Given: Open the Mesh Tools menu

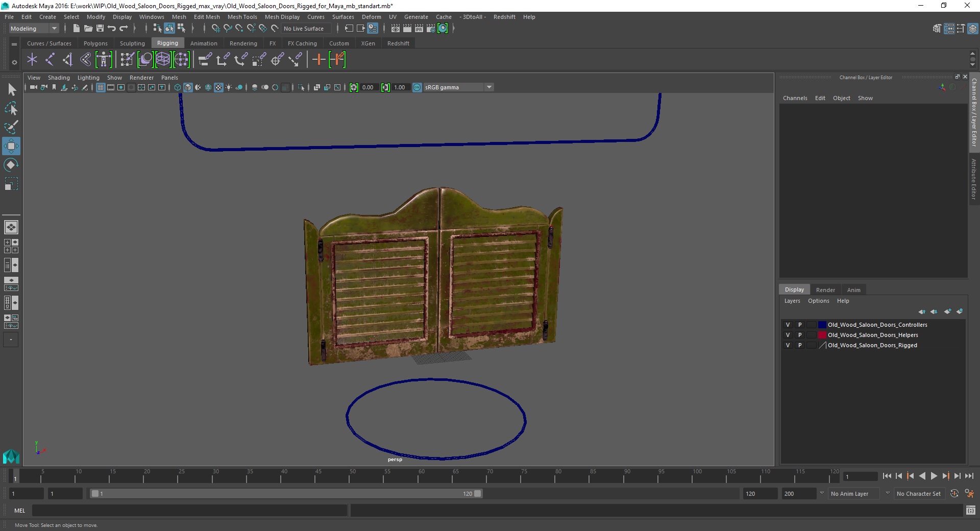Looking at the screenshot, I should pyautogui.click(x=242, y=17).
